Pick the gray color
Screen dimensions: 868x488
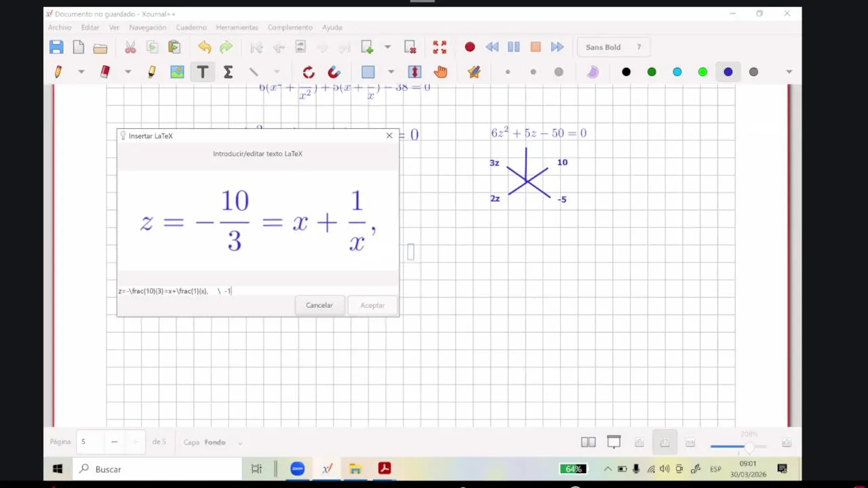(x=753, y=72)
